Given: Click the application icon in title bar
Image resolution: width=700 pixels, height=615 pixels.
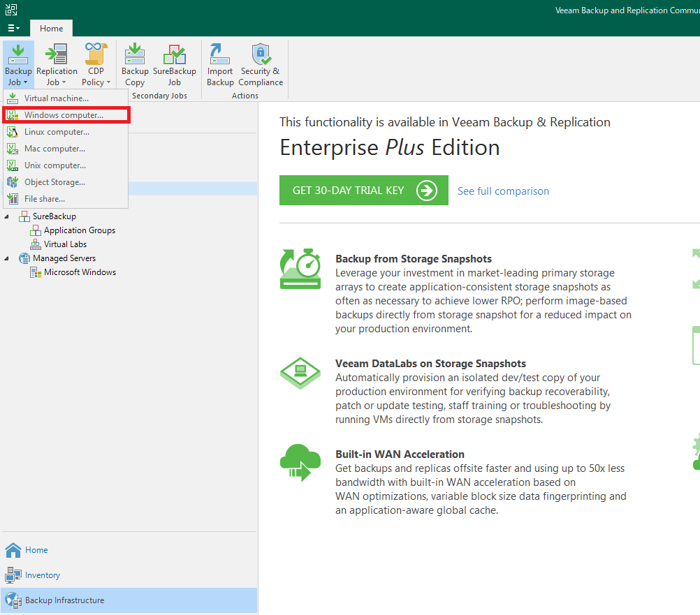Looking at the screenshot, I should [x=11, y=9].
